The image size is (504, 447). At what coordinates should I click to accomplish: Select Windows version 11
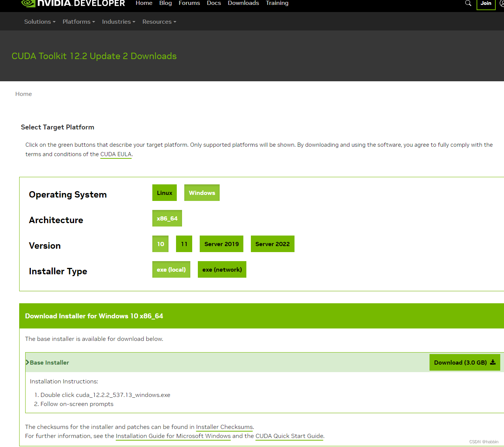[184, 244]
